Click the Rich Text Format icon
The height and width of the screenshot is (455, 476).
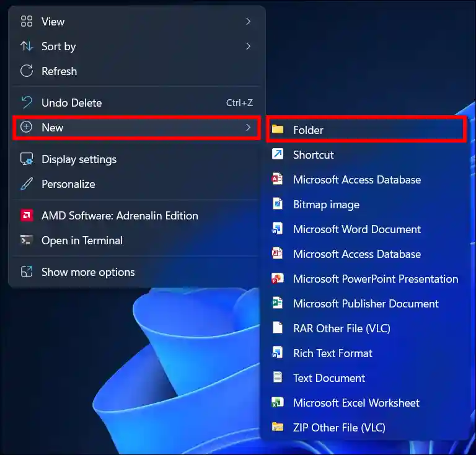click(278, 352)
